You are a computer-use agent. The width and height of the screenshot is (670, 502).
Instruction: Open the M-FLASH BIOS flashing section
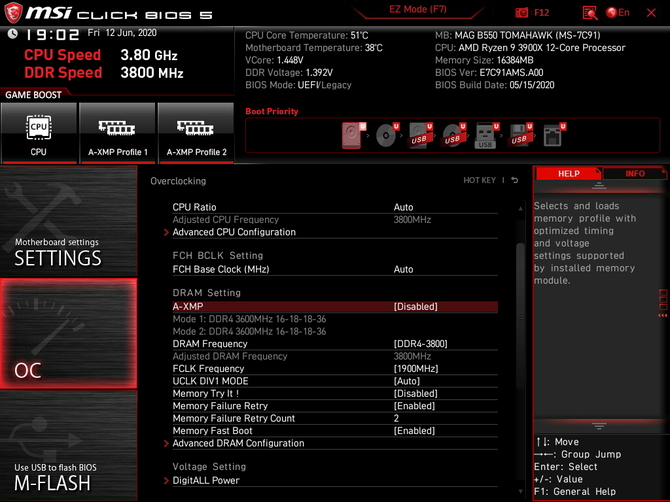(68, 446)
